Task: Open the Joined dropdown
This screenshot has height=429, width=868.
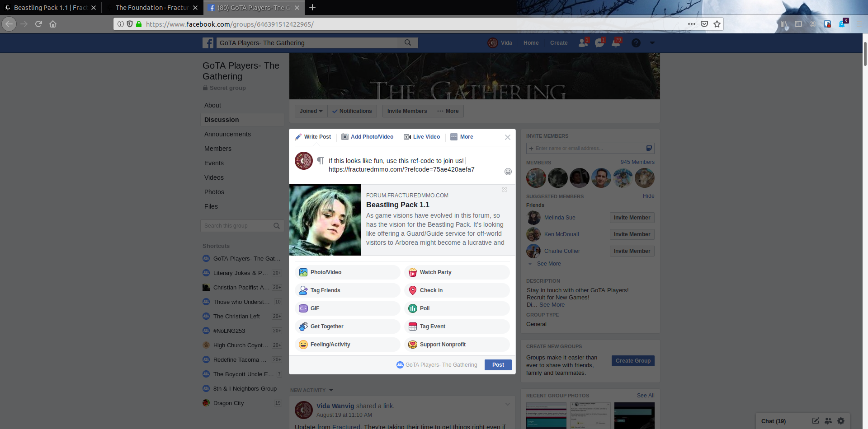Action: [x=311, y=111]
